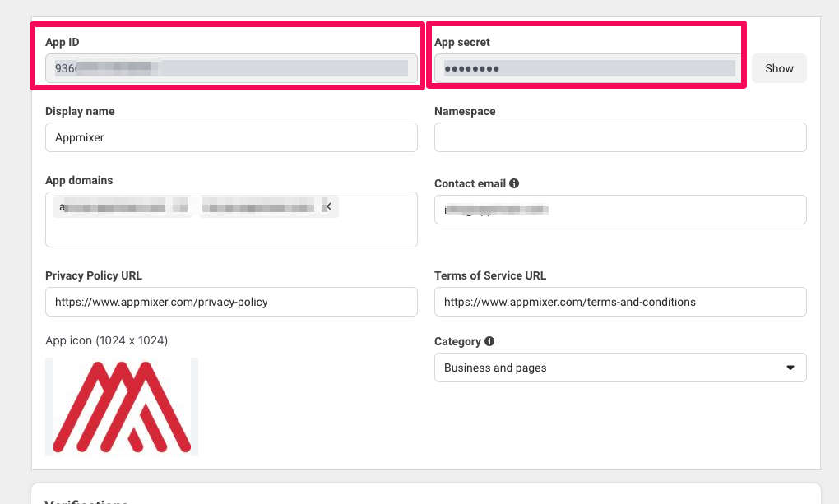Click the empty Namespace input field
839x504 pixels.
[620, 137]
